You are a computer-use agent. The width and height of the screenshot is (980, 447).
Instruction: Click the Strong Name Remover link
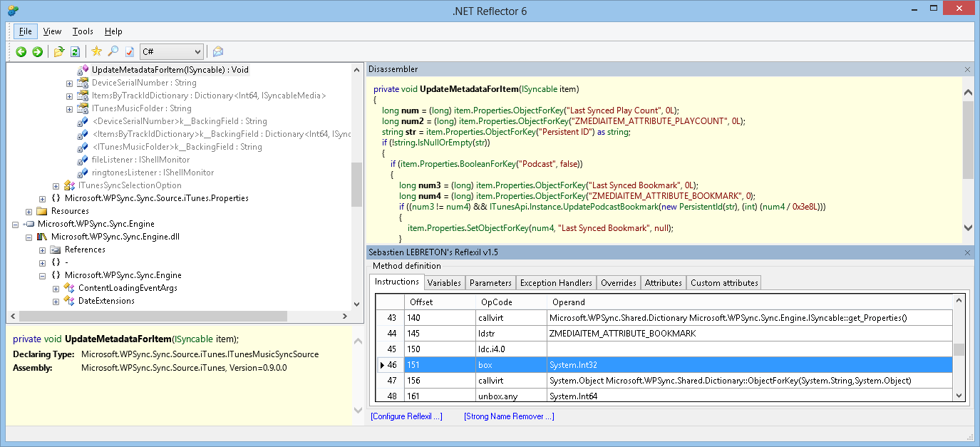[509, 416]
